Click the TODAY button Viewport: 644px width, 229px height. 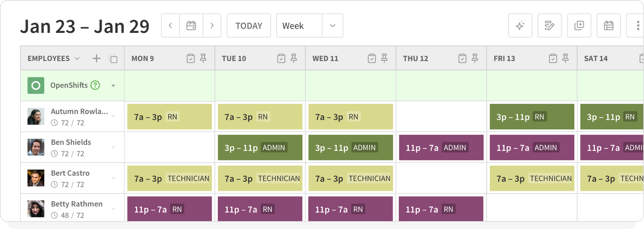248,25
